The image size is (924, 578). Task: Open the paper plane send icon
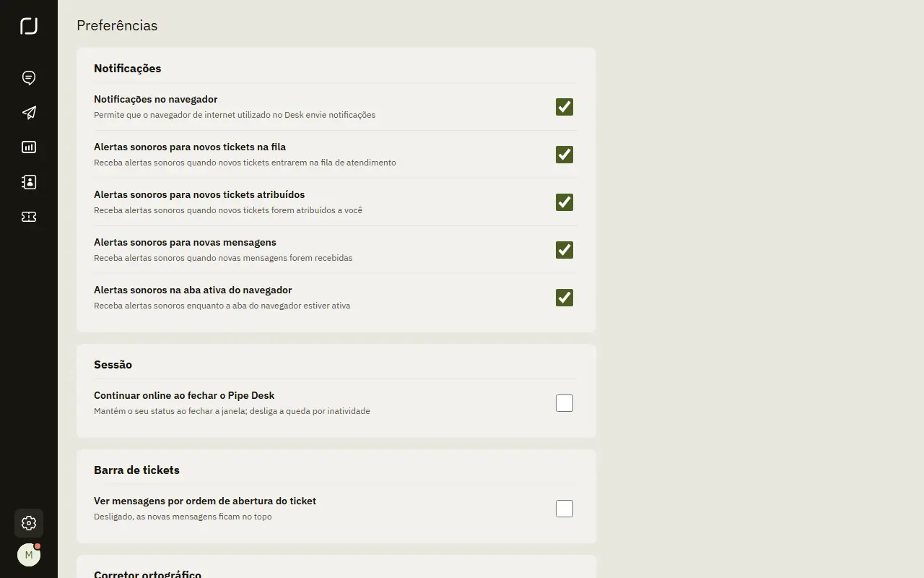pyautogui.click(x=29, y=113)
